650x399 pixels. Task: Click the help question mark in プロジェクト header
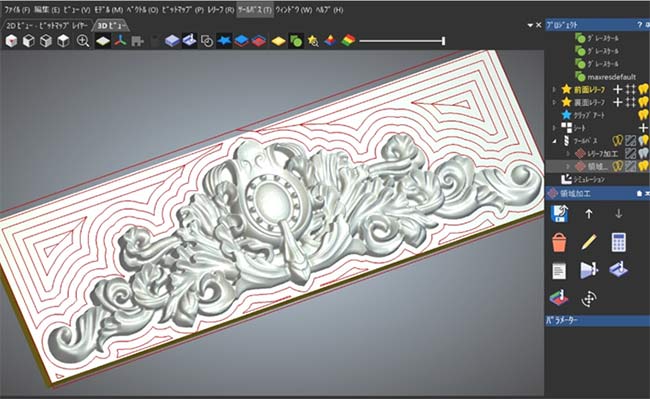(639, 25)
